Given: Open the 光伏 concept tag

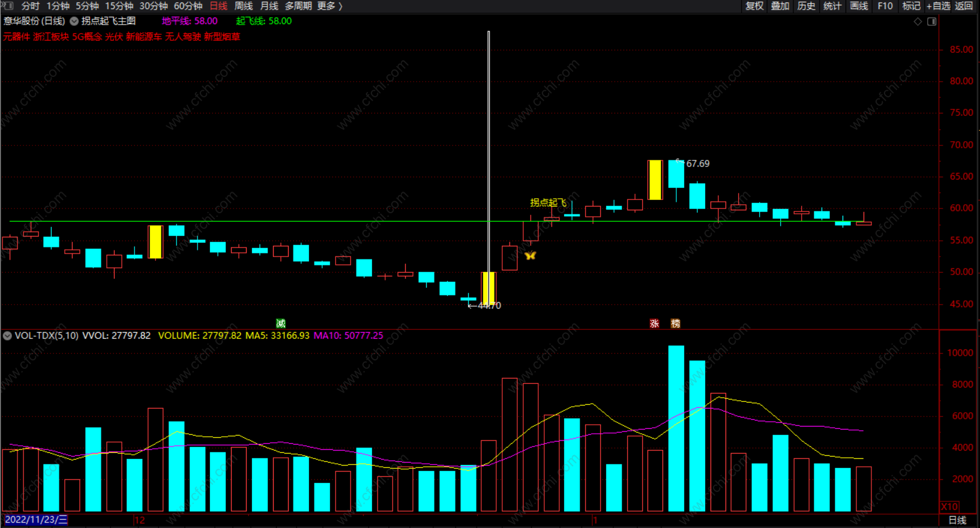Looking at the screenshot, I should click(x=114, y=37).
